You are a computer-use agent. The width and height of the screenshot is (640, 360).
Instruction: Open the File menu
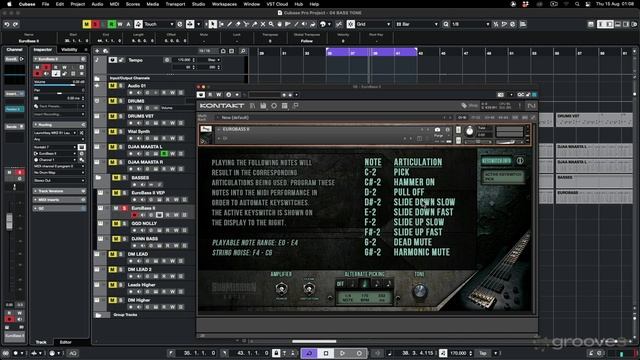(x=45, y=4)
